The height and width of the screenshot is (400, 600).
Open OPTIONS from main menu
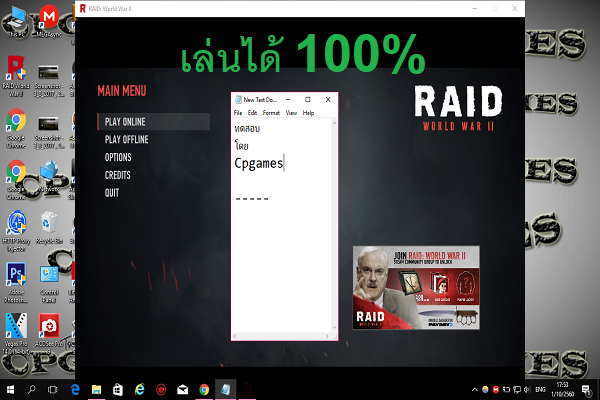(118, 157)
